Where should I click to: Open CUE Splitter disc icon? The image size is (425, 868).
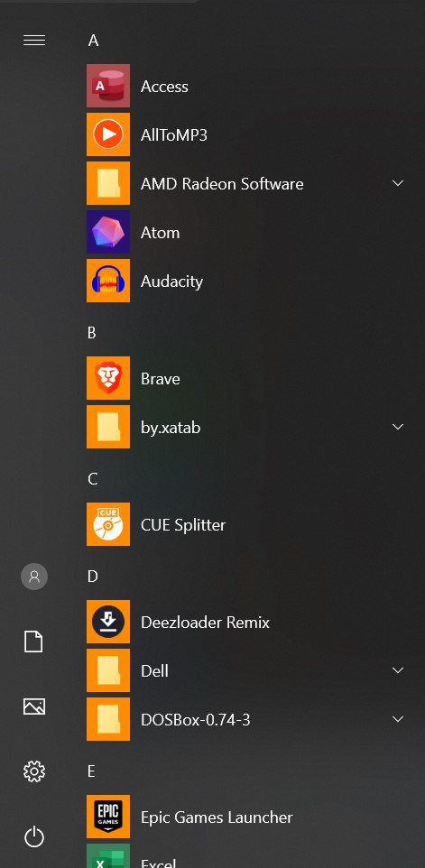click(x=108, y=524)
